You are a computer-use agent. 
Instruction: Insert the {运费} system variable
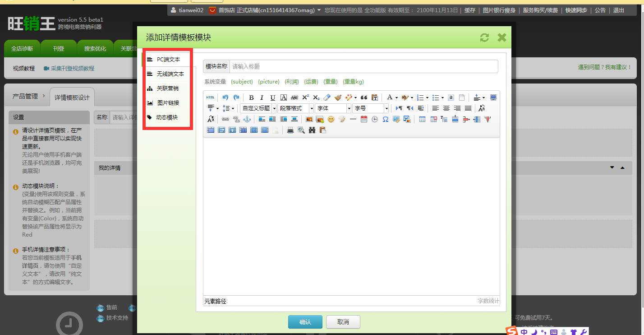coord(311,82)
